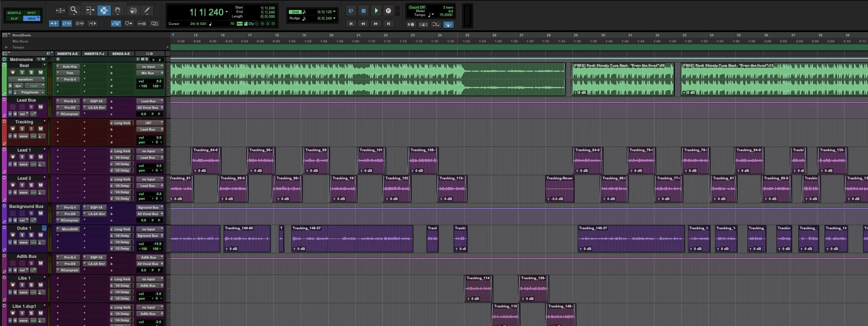The height and width of the screenshot is (326, 868).
Task: Toggle Tab to Transients button
Action: 54,24
